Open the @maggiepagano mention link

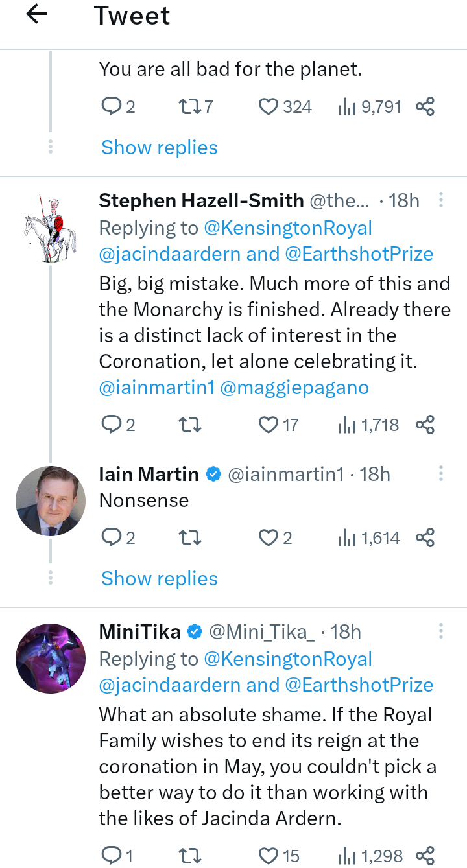[x=294, y=388]
